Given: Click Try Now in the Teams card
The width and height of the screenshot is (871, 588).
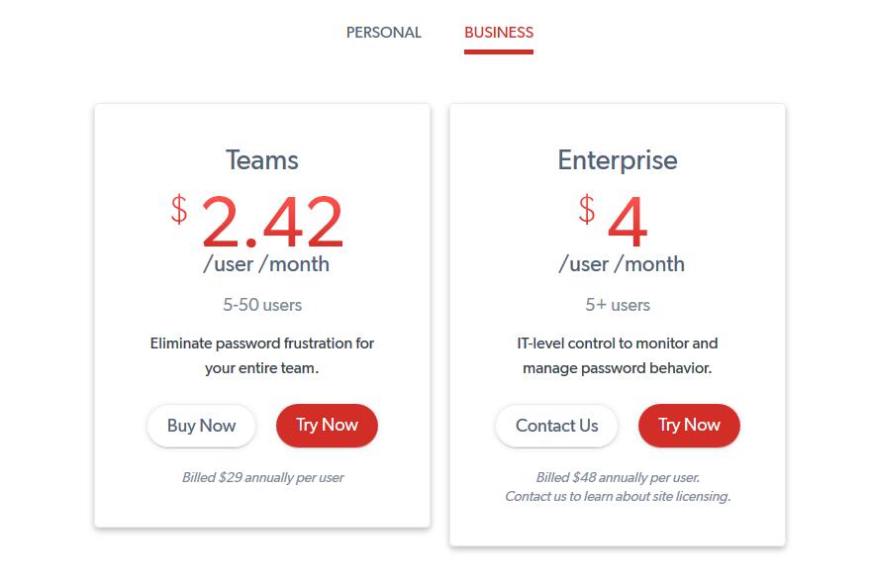Looking at the screenshot, I should point(327,425).
